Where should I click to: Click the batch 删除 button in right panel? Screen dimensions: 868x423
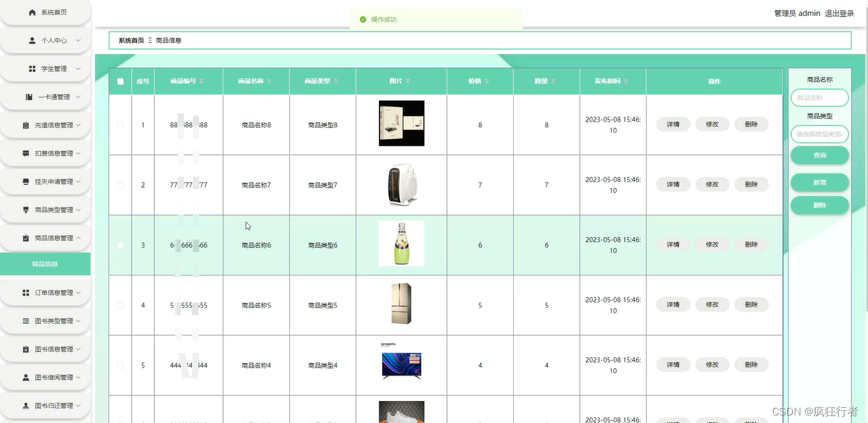(819, 206)
